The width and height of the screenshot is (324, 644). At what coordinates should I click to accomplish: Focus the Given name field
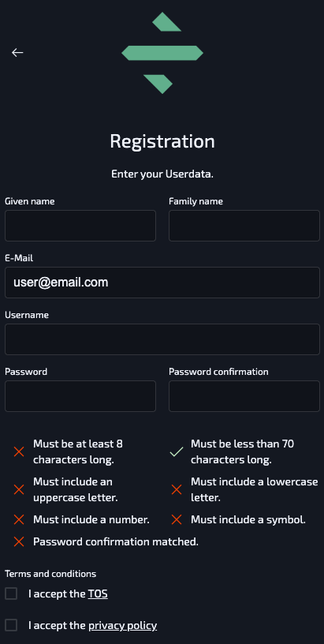[80, 226]
